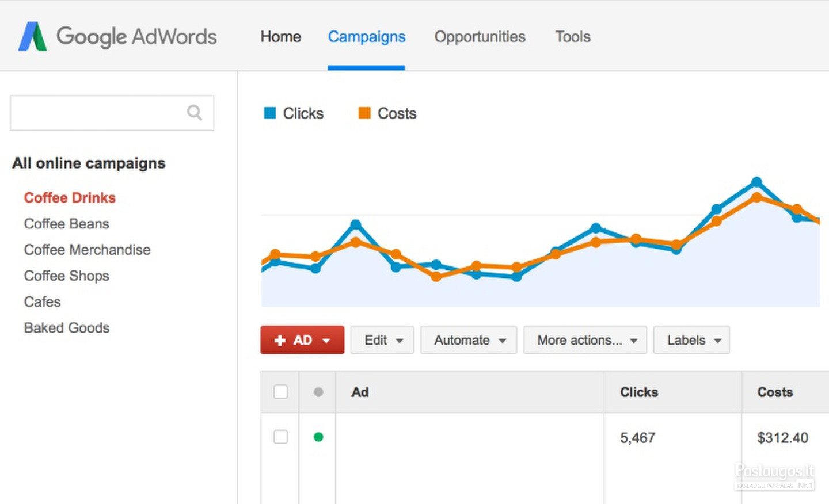The width and height of the screenshot is (829, 504).
Task: Toggle the select-all checkbox in table header
Action: click(x=280, y=392)
